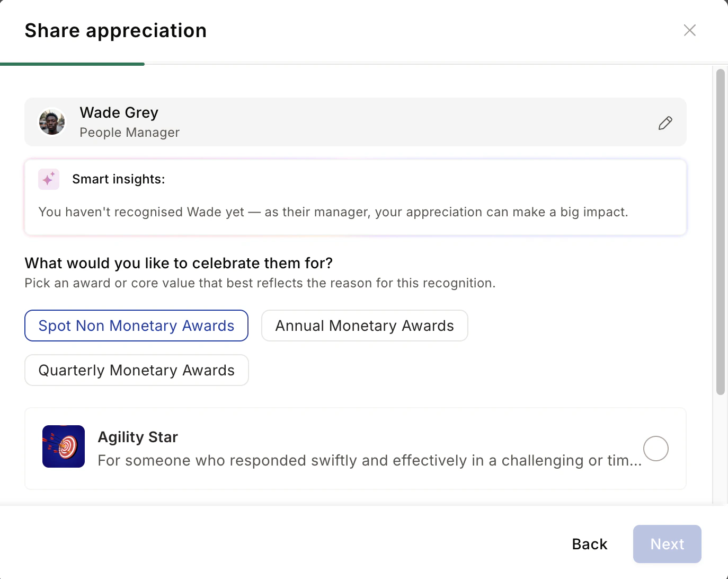Click the green step progress bar
This screenshot has height=579, width=728.
coord(72,64)
